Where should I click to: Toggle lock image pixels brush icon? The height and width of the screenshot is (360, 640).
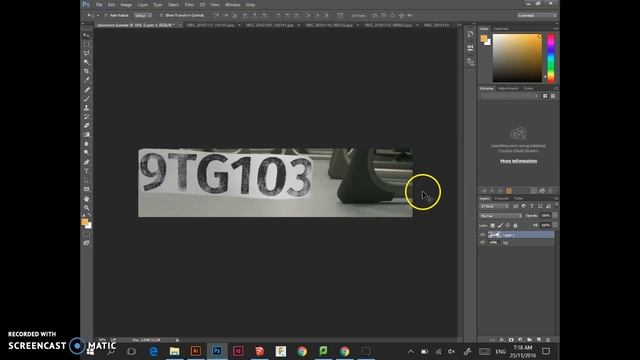click(x=500, y=225)
